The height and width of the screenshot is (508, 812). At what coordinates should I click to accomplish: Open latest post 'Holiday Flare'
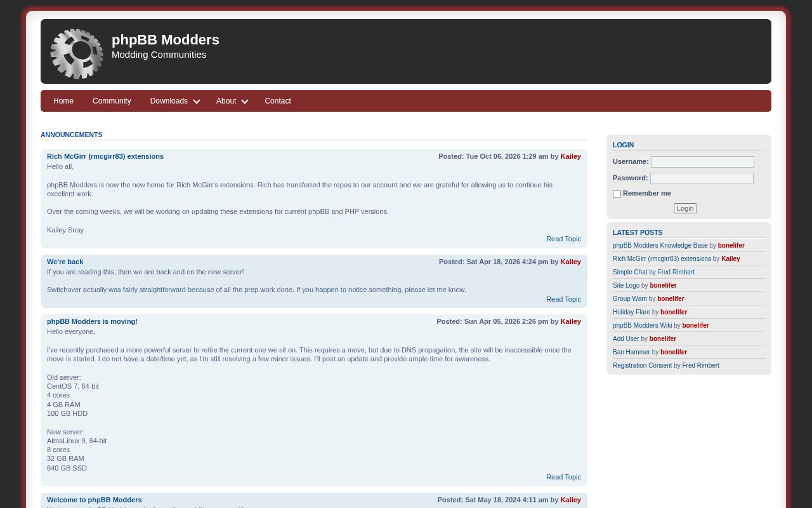coord(631,312)
